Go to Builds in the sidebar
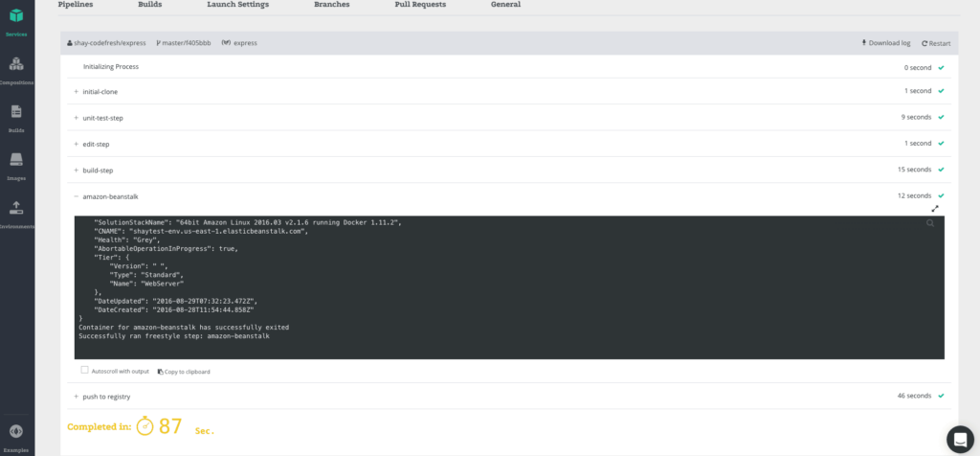This screenshot has width=980, height=456. point(16,113)
